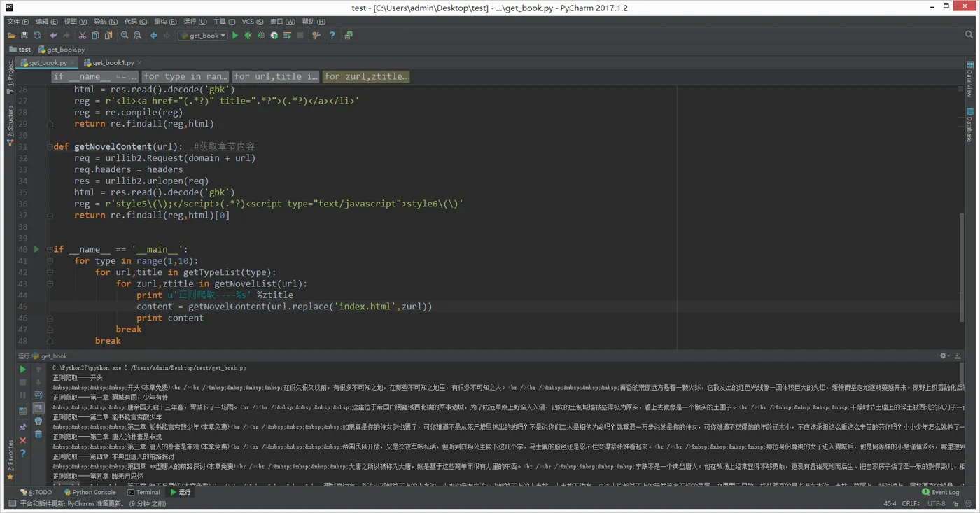Open the Project tool window side tab
This screenshot has height=513, width=980.
10,78
